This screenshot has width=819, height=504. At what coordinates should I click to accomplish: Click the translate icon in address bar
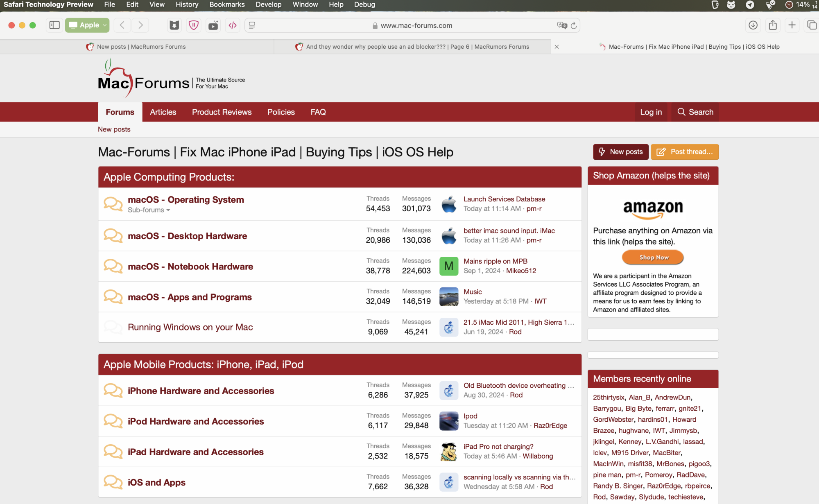562,25
